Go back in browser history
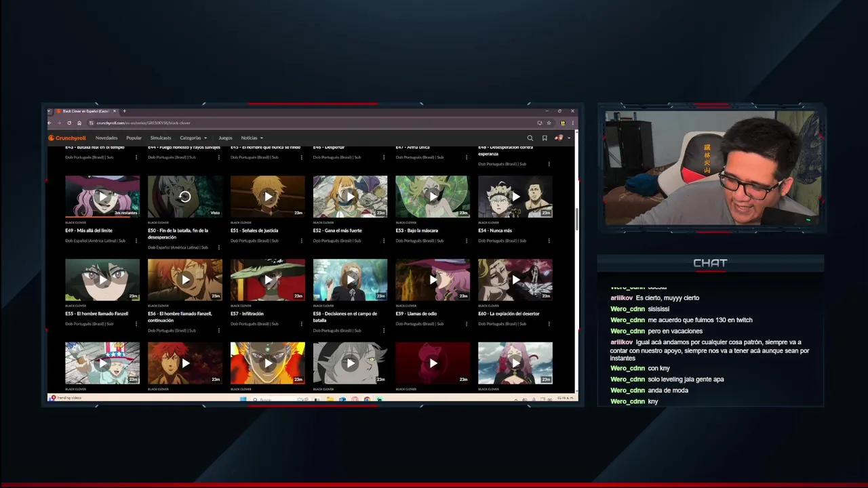Screen dimensions: 868x488 click(x=50, y=123)
